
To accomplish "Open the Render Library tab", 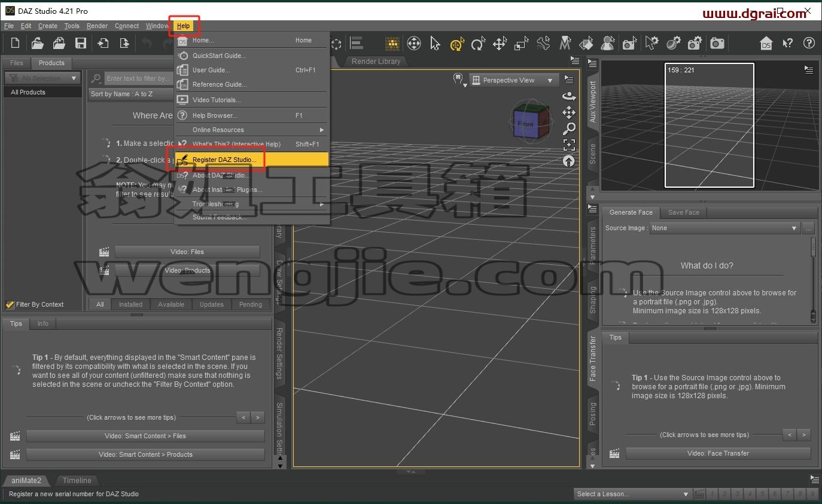I will (x=376, y=61).
